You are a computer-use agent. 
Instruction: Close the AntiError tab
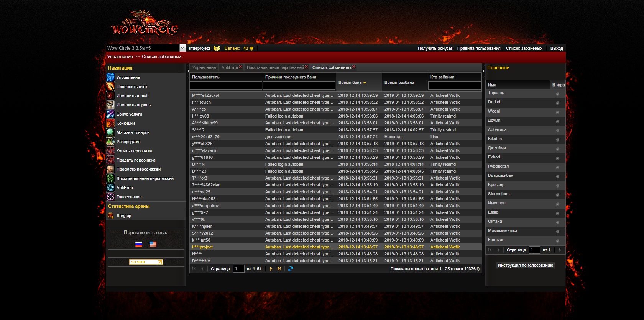pos(240,67)
